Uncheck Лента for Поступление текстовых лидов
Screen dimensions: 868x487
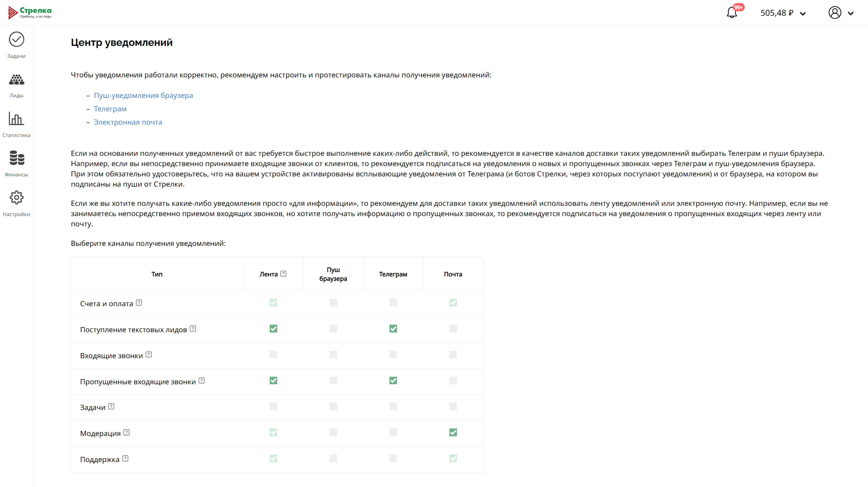tap(273, 329)
